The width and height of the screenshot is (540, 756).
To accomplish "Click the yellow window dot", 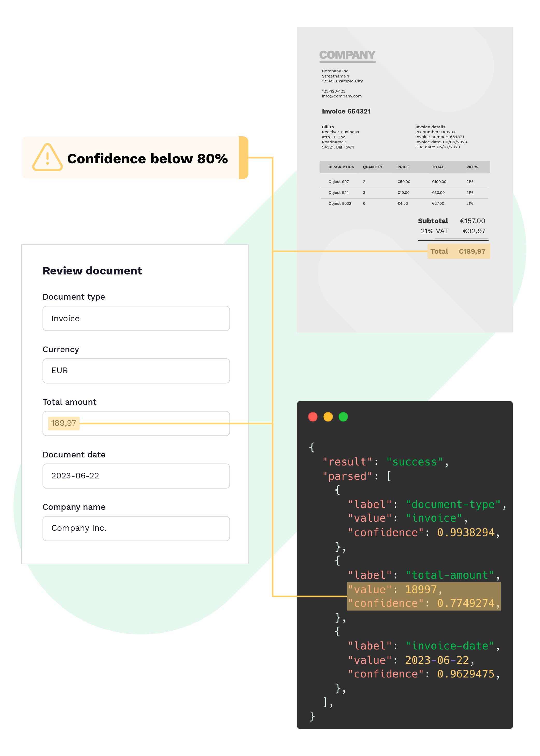I will point(328,417).
